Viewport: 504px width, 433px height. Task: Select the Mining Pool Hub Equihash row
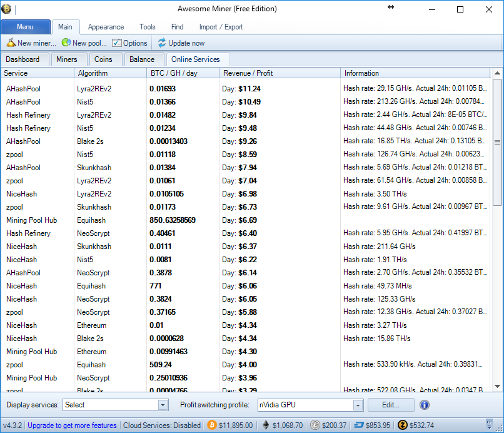click(x=246, y=220)
